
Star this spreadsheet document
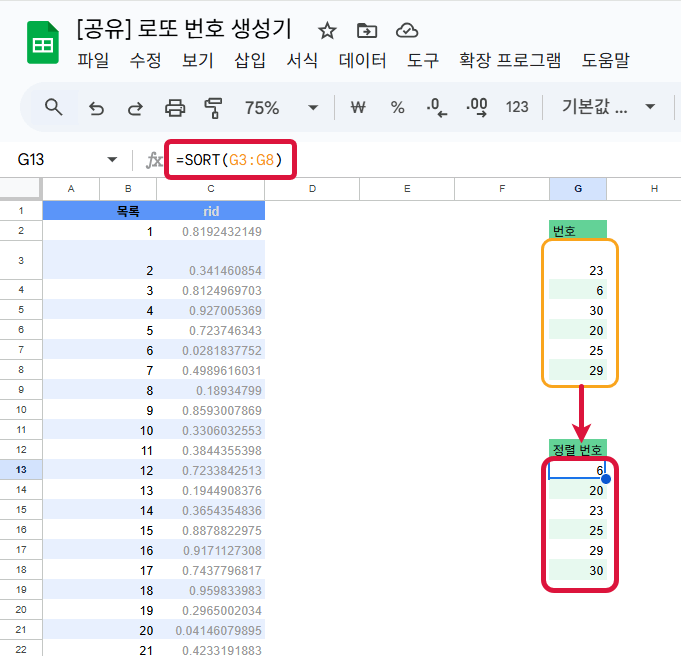tap(327, 30)
